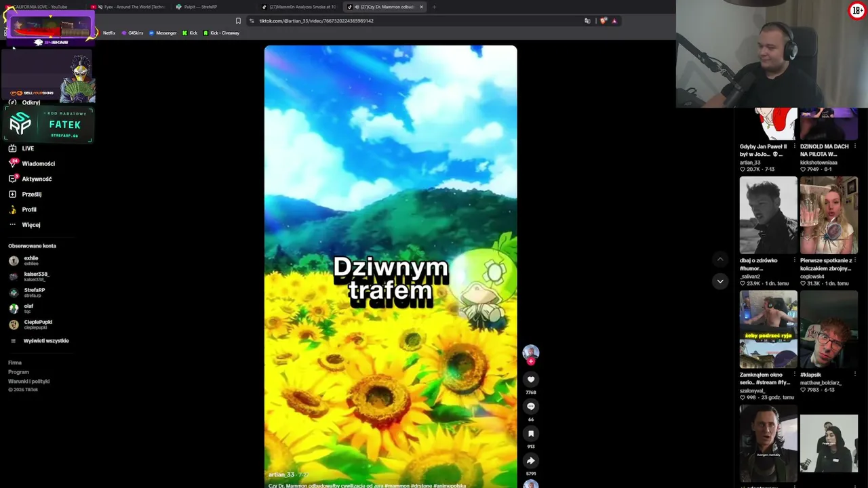Open the CieplePupki followed account
The width and height of the screenshot is (868, 488).
pyautogui.click(x=32, y=324)
